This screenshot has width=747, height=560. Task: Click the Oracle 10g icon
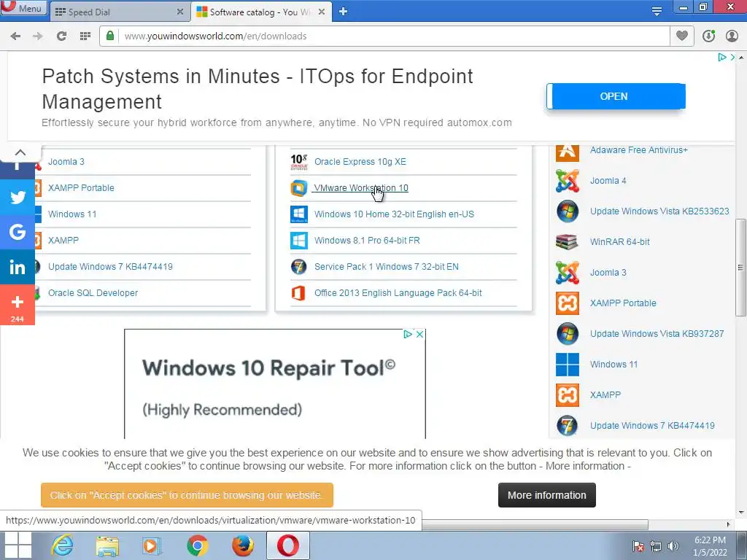[x=299, y=162]
